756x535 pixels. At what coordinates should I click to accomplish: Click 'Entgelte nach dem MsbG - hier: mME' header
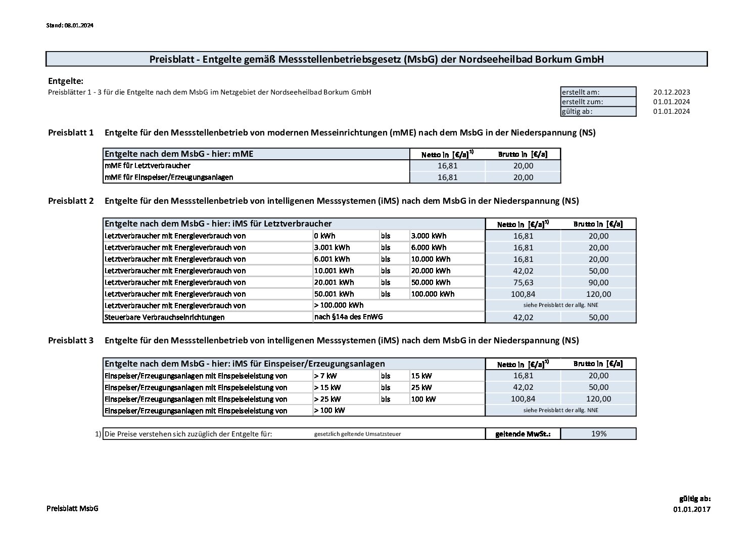point(256,154)
